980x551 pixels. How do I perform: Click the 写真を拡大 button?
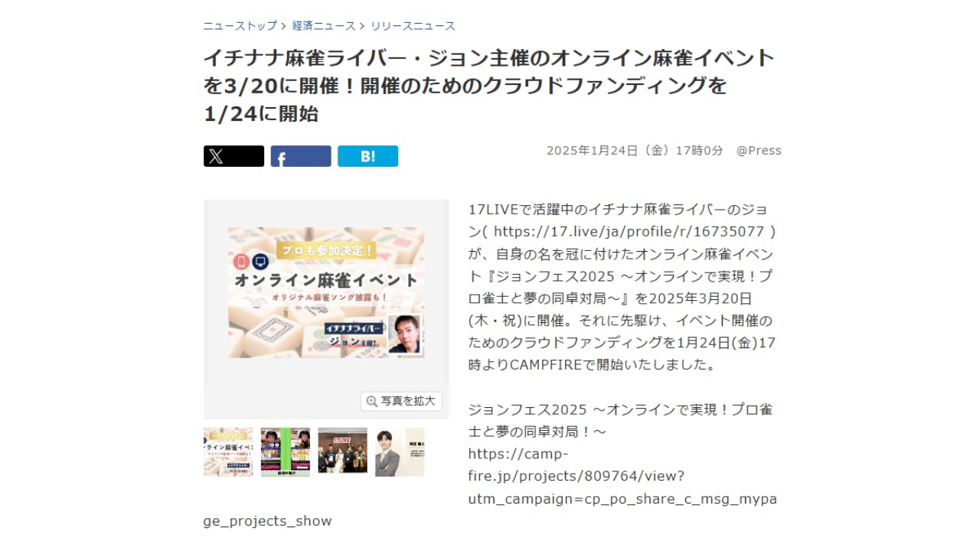(x=401, y=401)
